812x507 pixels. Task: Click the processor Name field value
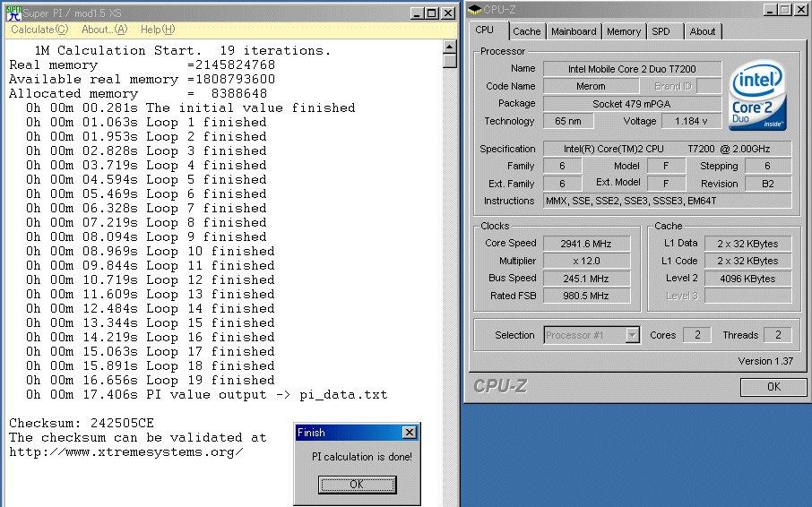coord(632,69)
